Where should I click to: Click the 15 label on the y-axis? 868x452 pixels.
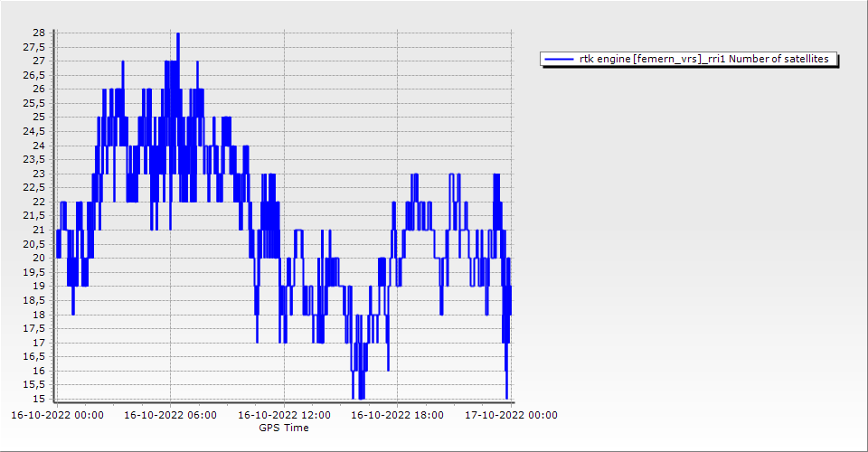pyautogui.click(x=39, y=400)
